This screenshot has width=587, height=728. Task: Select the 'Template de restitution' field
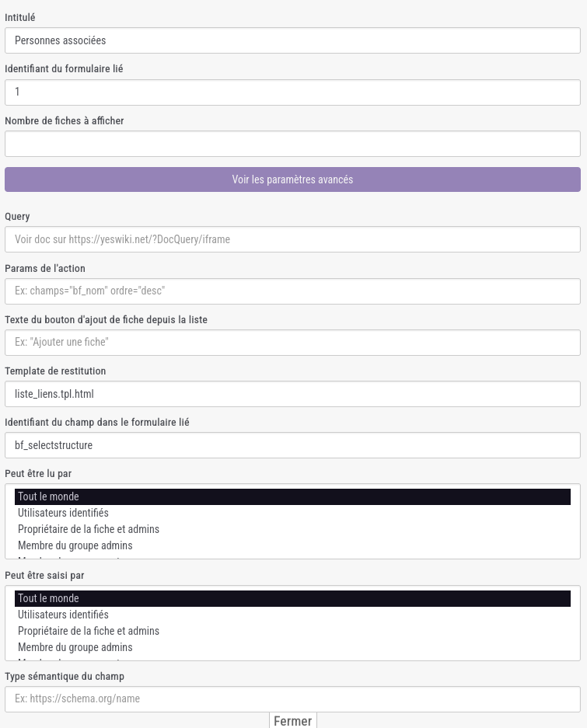292,394
